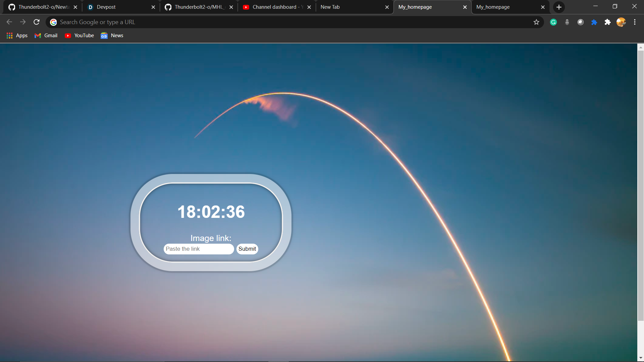
Task: Click the vertical page scrollbar
Action: tap(641, 184)
